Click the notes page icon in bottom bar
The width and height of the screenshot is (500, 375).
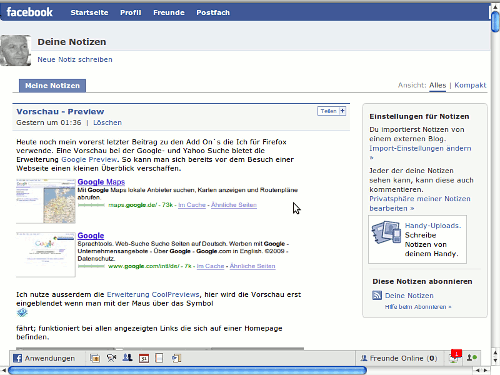(x=159, y=358)
